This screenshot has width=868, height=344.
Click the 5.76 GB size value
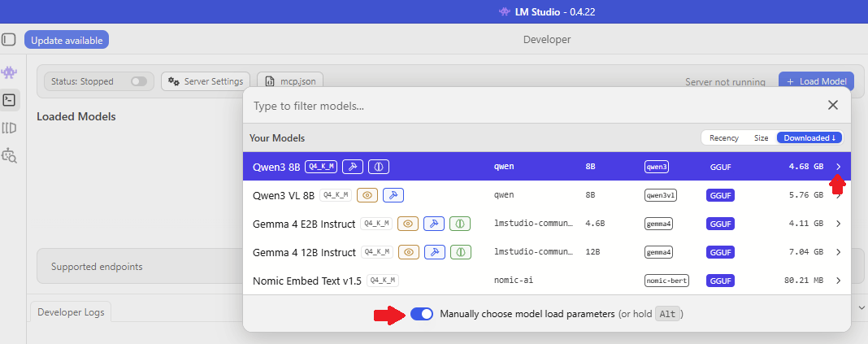coord(806,195)
